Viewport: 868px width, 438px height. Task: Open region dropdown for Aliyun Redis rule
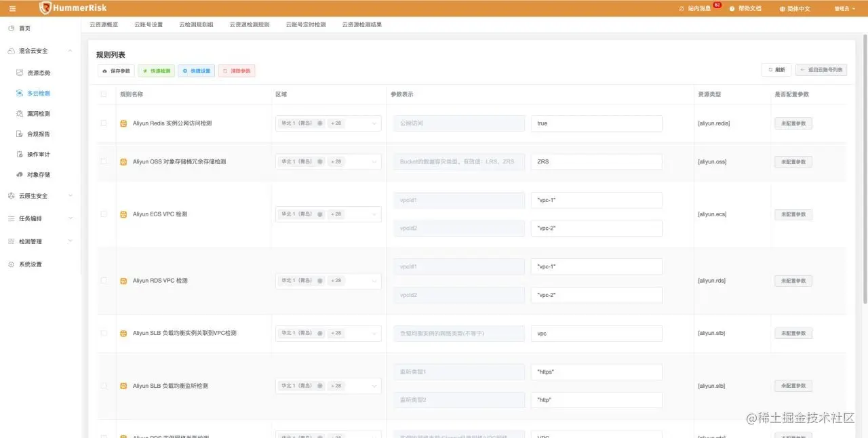coord(328,123)
